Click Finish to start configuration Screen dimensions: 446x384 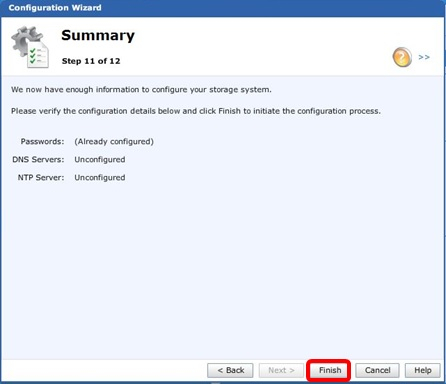[x=330, y=370]
